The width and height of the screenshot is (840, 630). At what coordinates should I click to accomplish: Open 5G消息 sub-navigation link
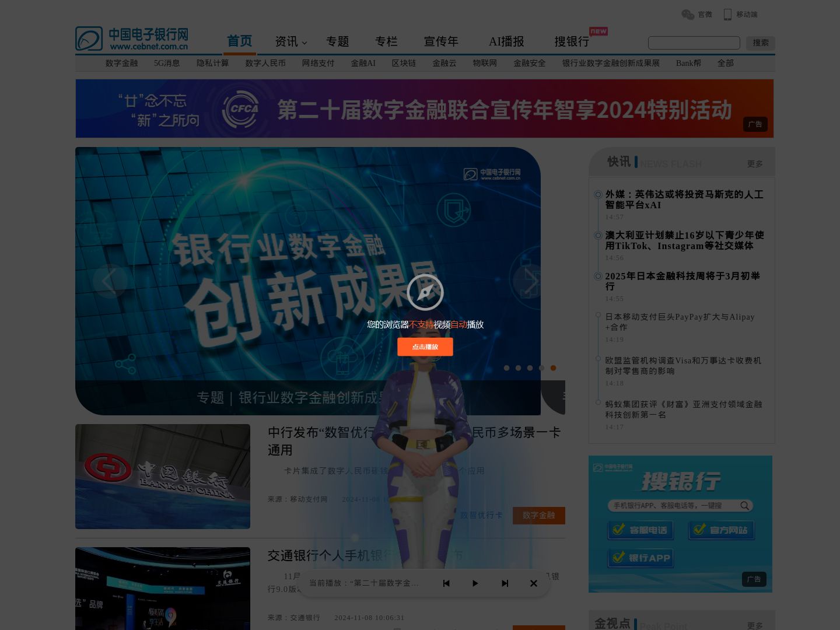tap(167, 63)
